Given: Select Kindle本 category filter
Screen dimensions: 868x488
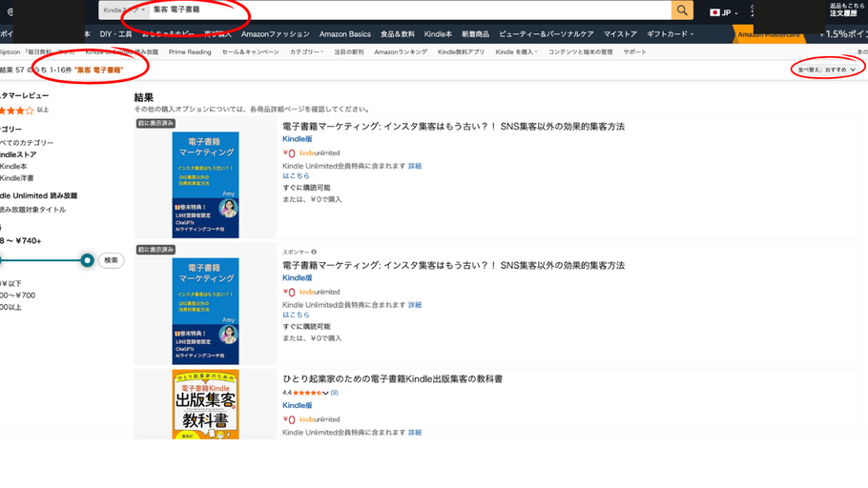Looking at the screenshot, I should click(13, 166).
